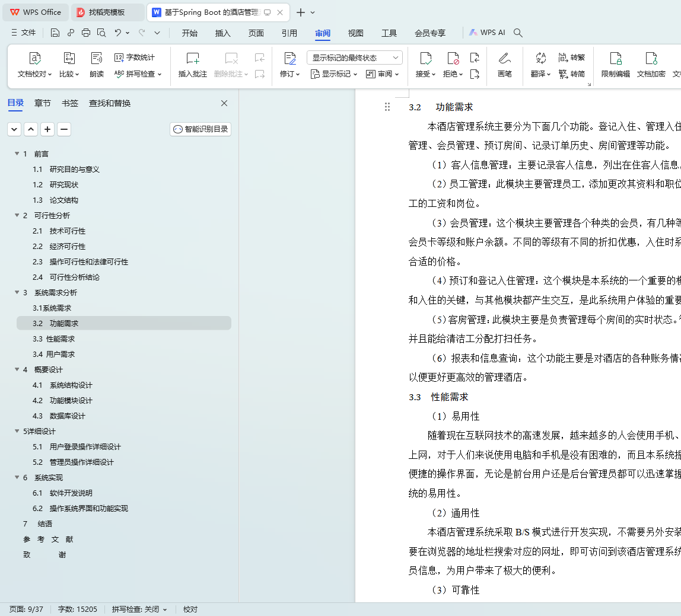The height and width of the screenshot is (616, 681).
Task: Close the navigation pane
Action: point(224,103)
